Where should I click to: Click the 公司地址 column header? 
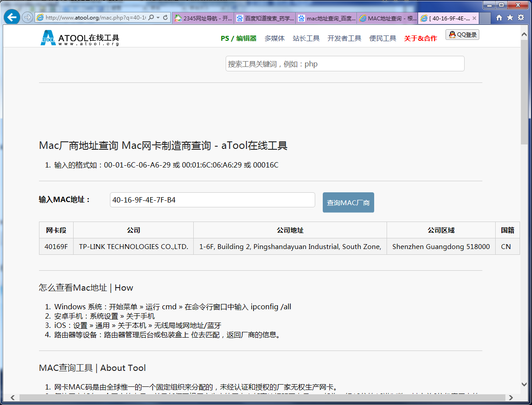[290, 230]
